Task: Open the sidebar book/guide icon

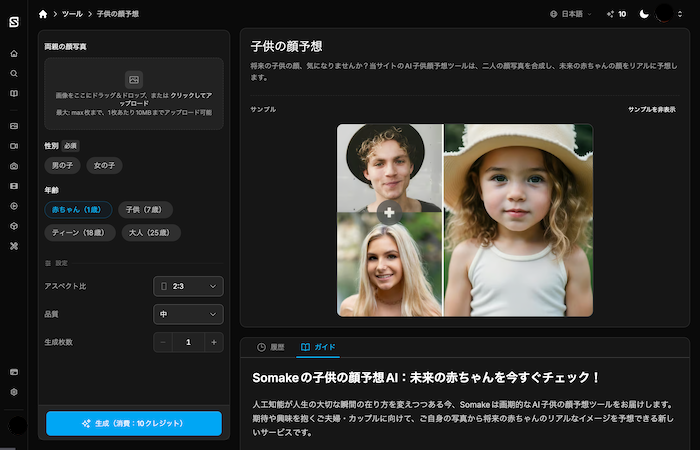Action: pyautogui.click(x=14, y=94)
